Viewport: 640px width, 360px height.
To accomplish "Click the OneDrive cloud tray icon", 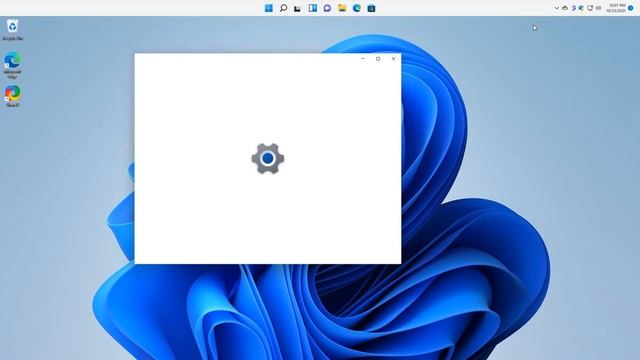I will coord(565,8).
